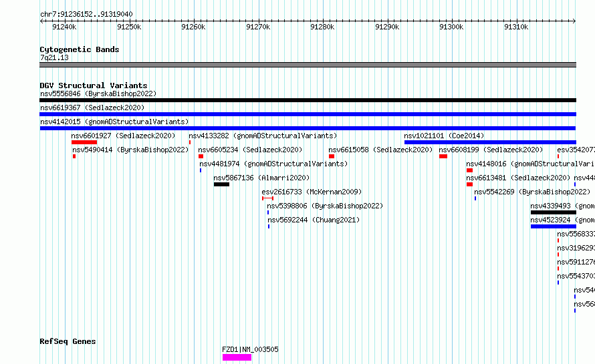Click the red esv2616733 McKernan2009 bracket glyph
Image resolution: width=595 pixels, height=364 pixels.
267,198
